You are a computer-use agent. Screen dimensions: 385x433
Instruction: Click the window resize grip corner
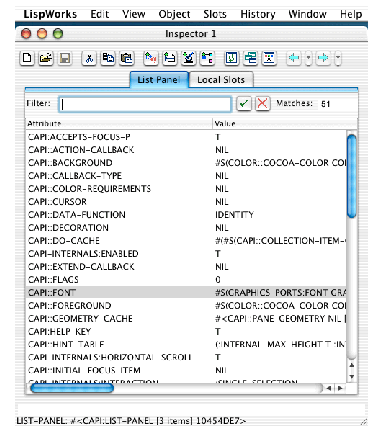[364, 422]
